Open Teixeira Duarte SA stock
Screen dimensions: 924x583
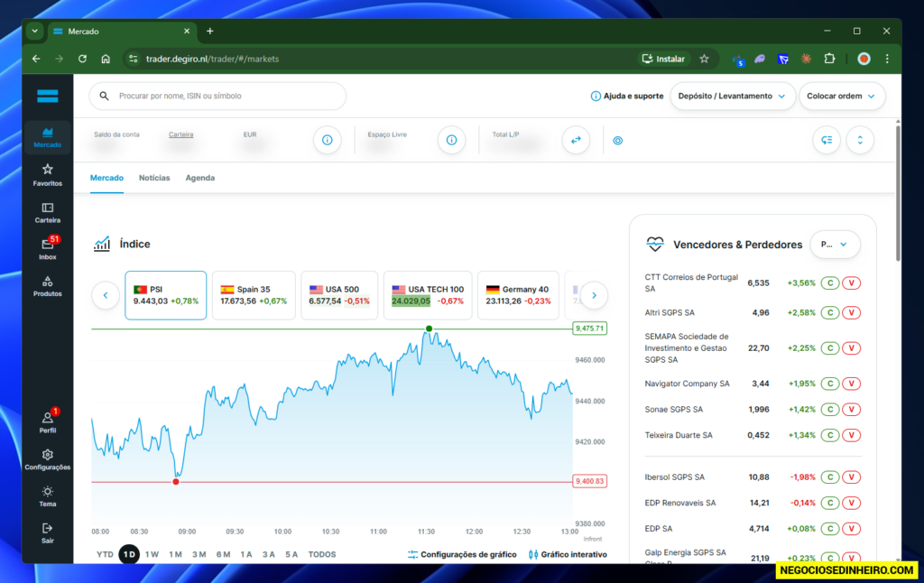pos(679,436)
